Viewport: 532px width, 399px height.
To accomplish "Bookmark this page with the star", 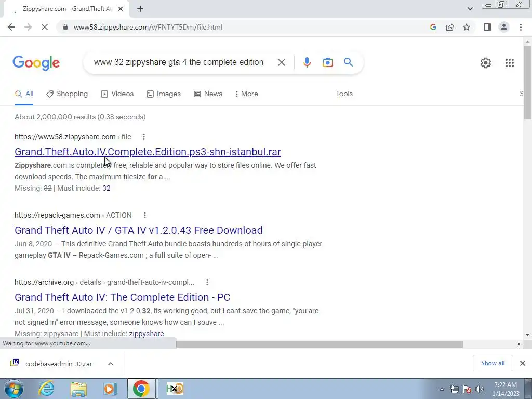I will coord(467,27).
